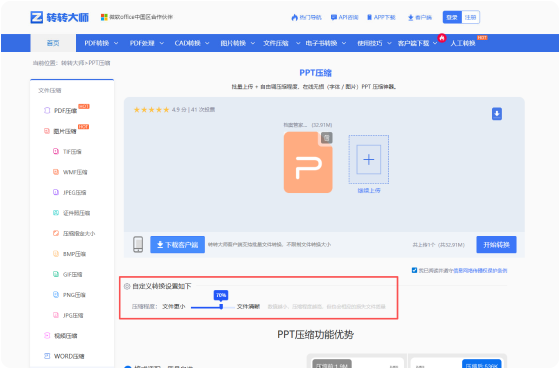Click the 文件压缩 sidebar heading

[x=50, y=90]
